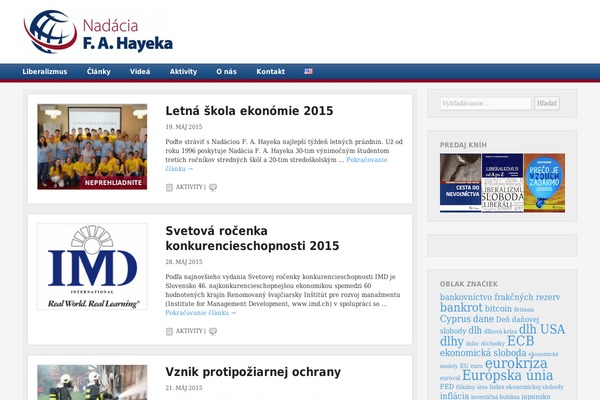
Task: Select the dlh USA tag
Action: click(x=542, y=329)
